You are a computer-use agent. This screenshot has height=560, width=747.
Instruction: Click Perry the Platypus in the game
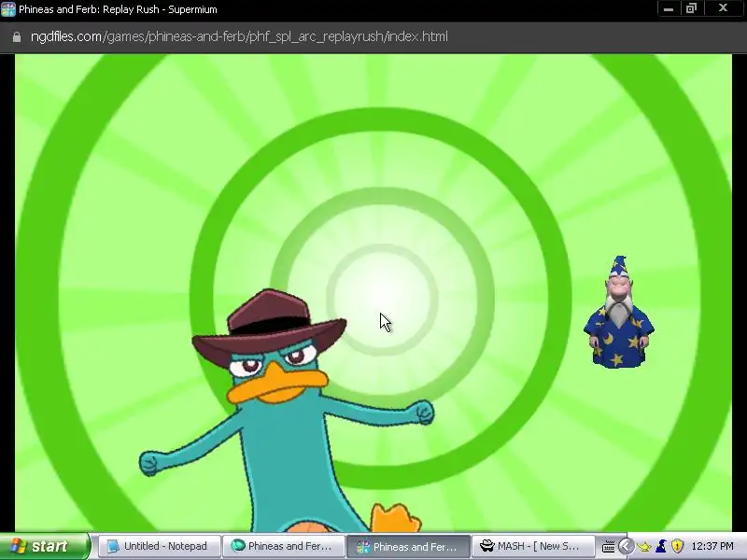(289, 411)
